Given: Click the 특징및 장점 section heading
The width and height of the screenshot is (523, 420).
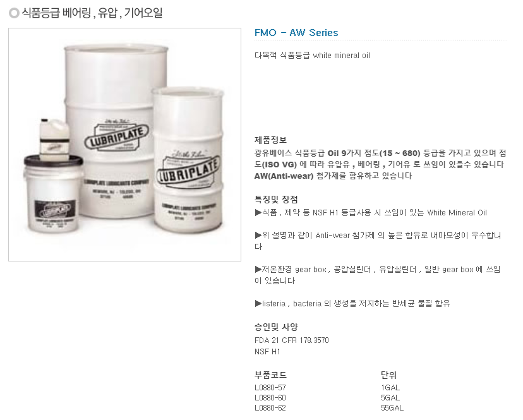Looking at the screenshot, I should (x=276, y=200).
